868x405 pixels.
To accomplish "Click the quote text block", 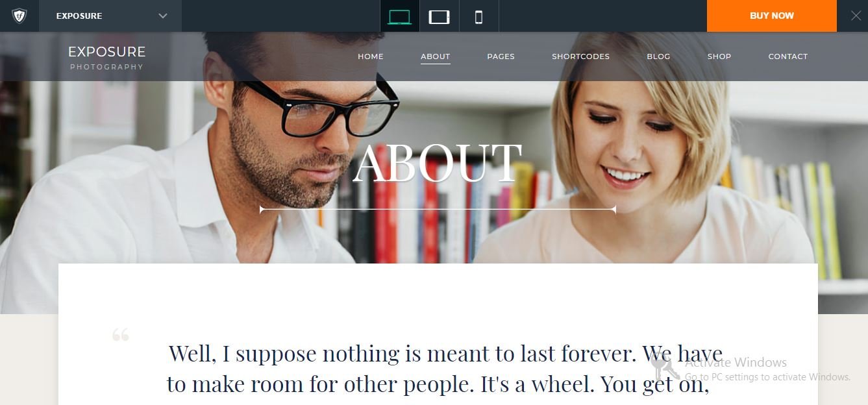I will point(445,369).
